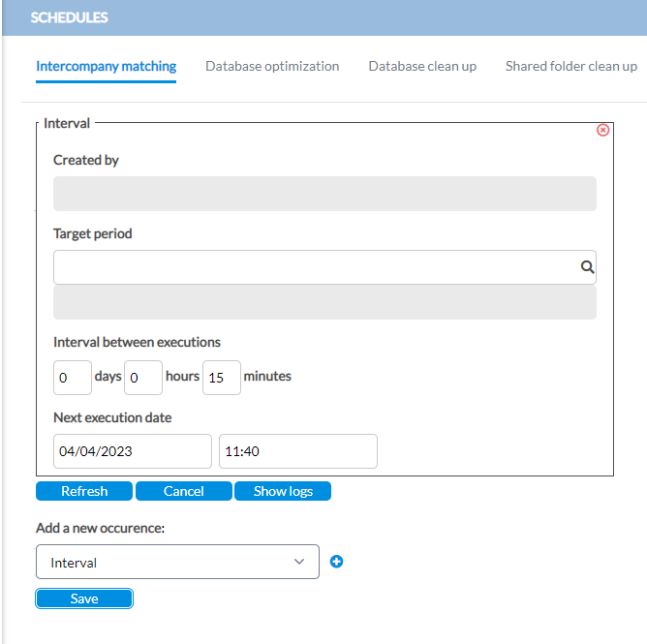Add a new occurrence with the plus icon
The width and height of the screenshot is (647, 644).
click(x=336, y=562)
